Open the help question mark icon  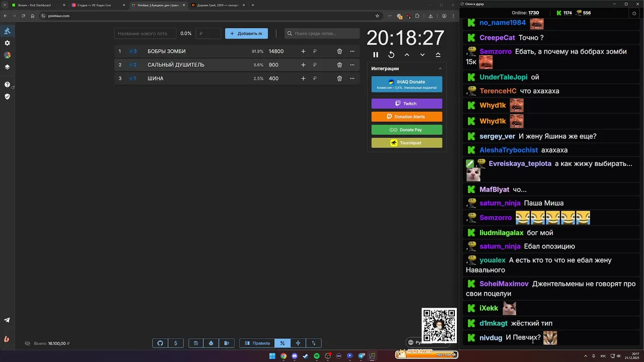(x=7, y=84)
